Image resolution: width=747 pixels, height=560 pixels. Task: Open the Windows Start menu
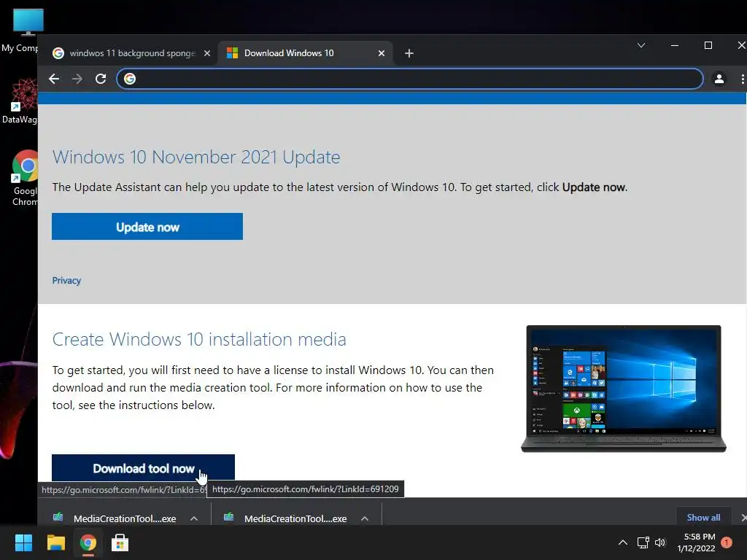23,542
